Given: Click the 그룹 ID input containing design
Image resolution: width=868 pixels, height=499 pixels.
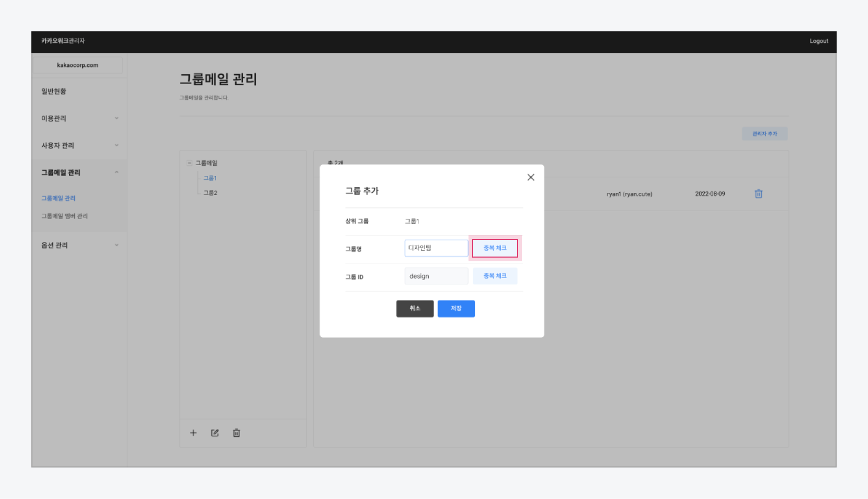Looking at the screenshot, I should pyautogui.click(x=436, y=276).
